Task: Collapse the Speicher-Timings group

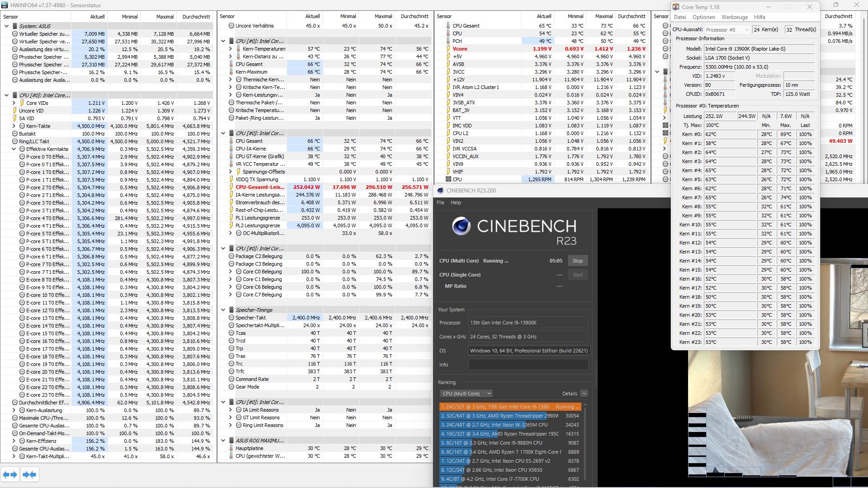Action: (223, 310)
